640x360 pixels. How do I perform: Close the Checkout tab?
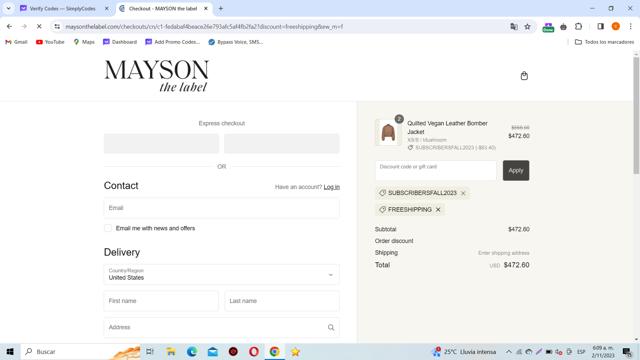(206, 8)
